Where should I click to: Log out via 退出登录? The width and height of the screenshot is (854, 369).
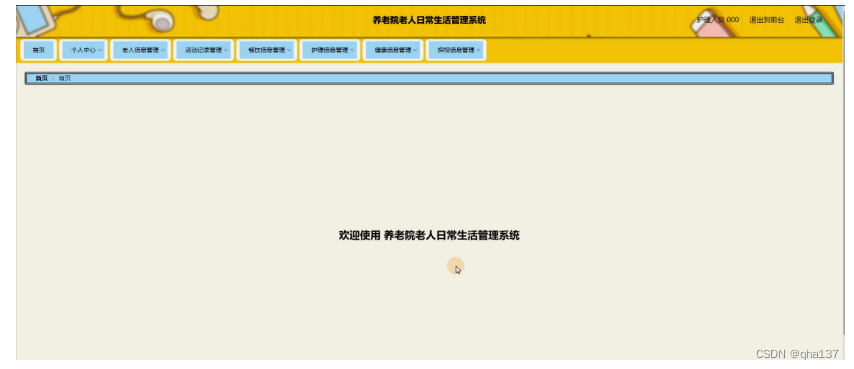coord(808,20)
